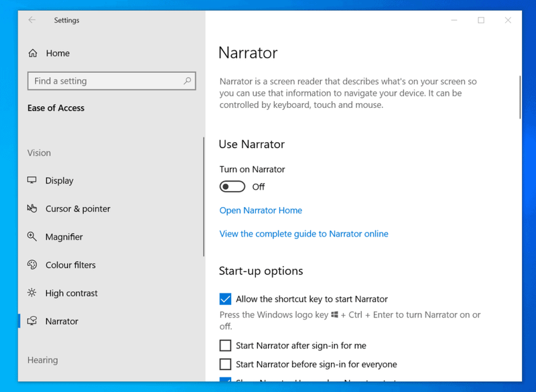Click the Cursor & pointer hand icon
This screenshot has height=392, width=536.
(x=31, y=208)
